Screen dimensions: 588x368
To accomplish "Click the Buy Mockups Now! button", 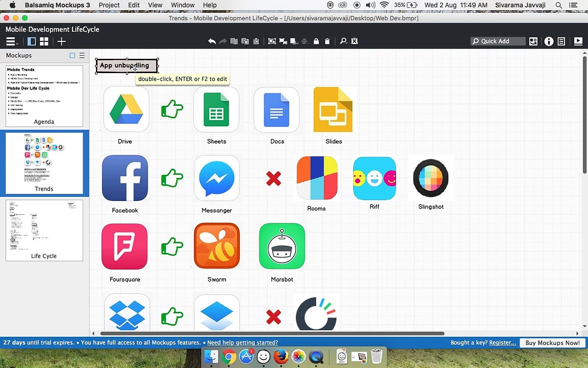I will [552, 343].
